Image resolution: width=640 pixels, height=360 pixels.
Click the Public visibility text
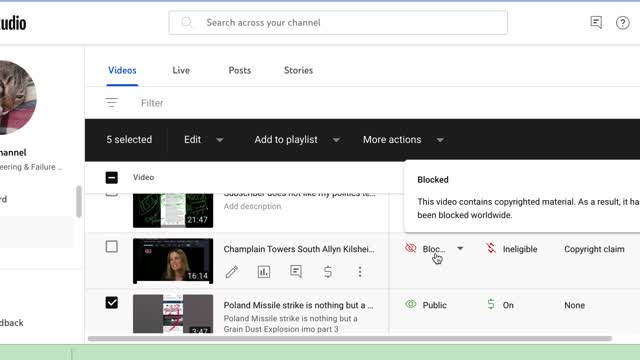434,305
